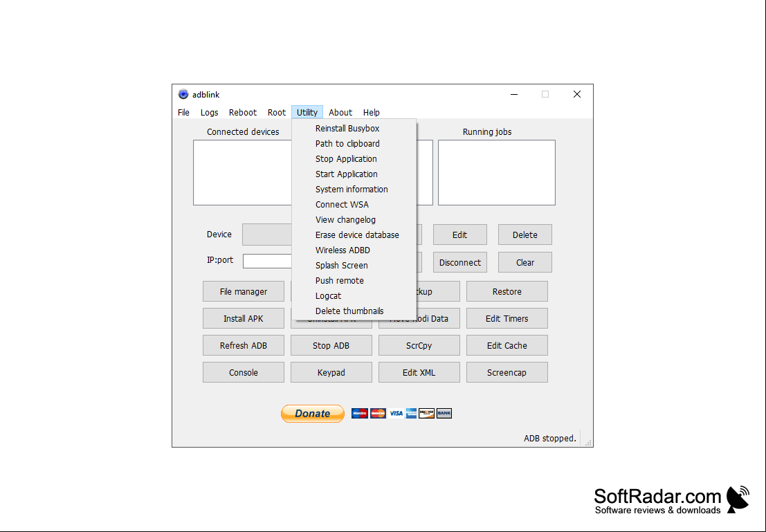Viewport: 766px width, 532px height.
Task: Click the window resize grip
Action: pos(588,443)
